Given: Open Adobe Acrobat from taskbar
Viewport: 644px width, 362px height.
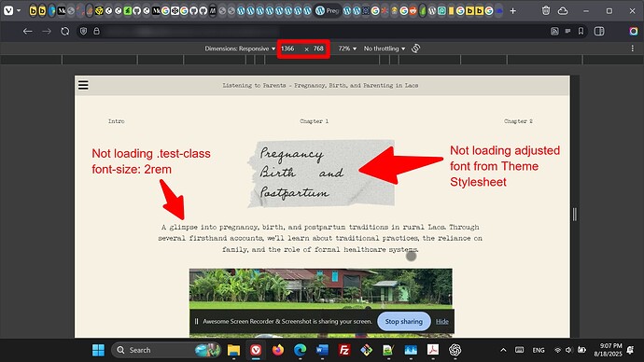Looking at the screenshot, I should click(x=433, y=350).
